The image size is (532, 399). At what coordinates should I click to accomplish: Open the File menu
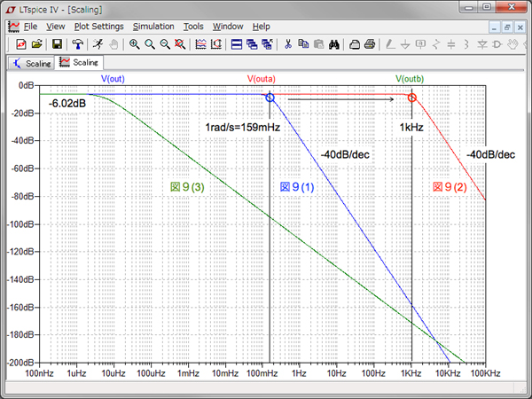(x=30, y=27)
